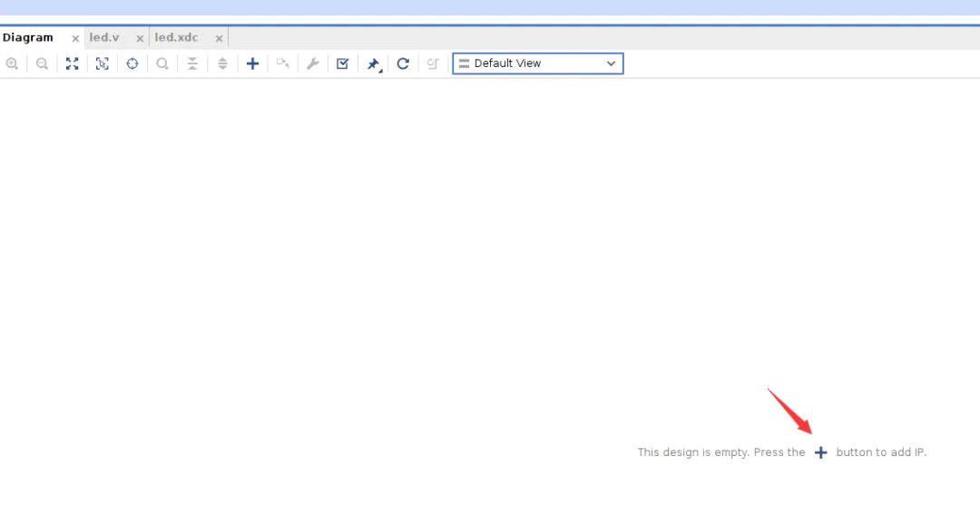The image size is (980, 505).
Task: Click the wrench Customize Block icon
Action: pos(312,63)
